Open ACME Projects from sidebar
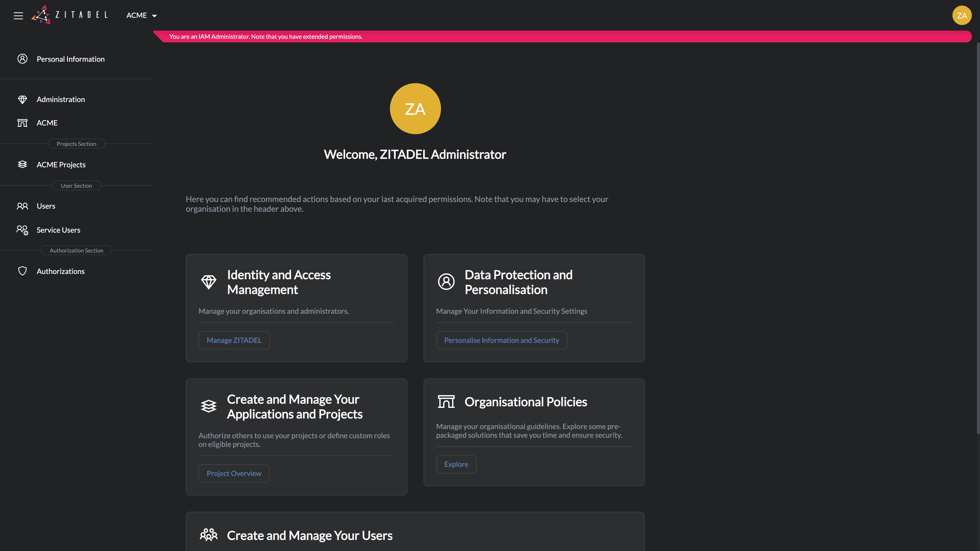 pos(61,165)
